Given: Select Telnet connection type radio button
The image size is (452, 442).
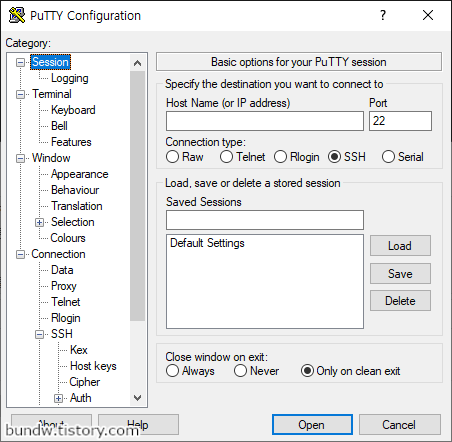Looking at the screenshot, I should 226,157.
